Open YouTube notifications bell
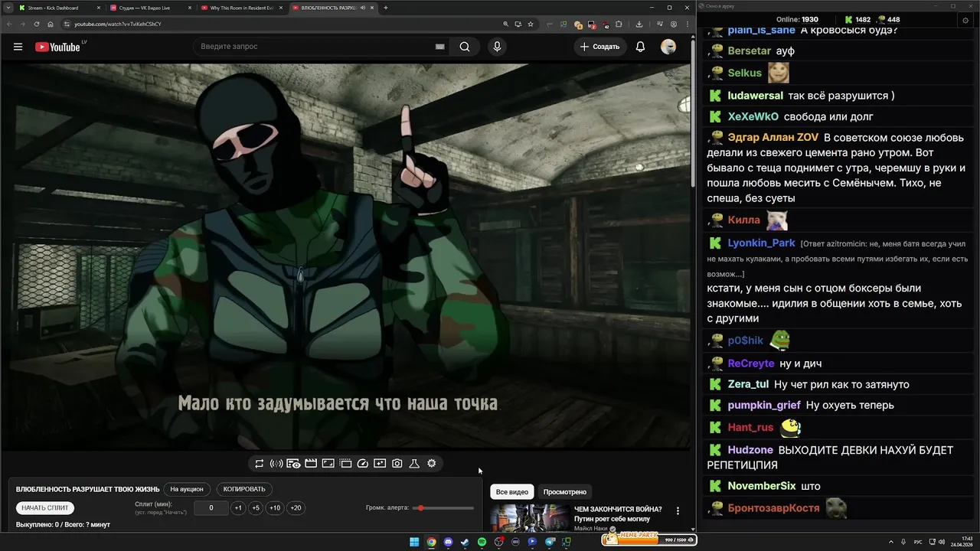The height and width of the screenshot is (551, 980). point(640,47)
